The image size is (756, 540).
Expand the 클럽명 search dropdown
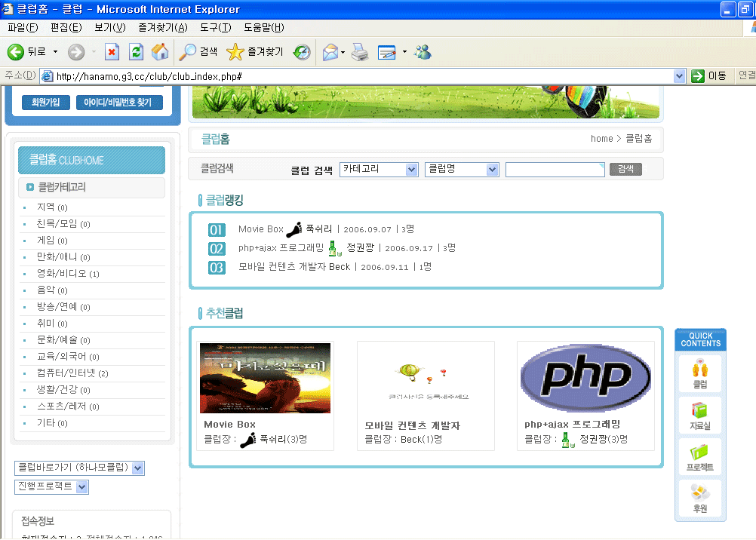[x=492, y=170]
